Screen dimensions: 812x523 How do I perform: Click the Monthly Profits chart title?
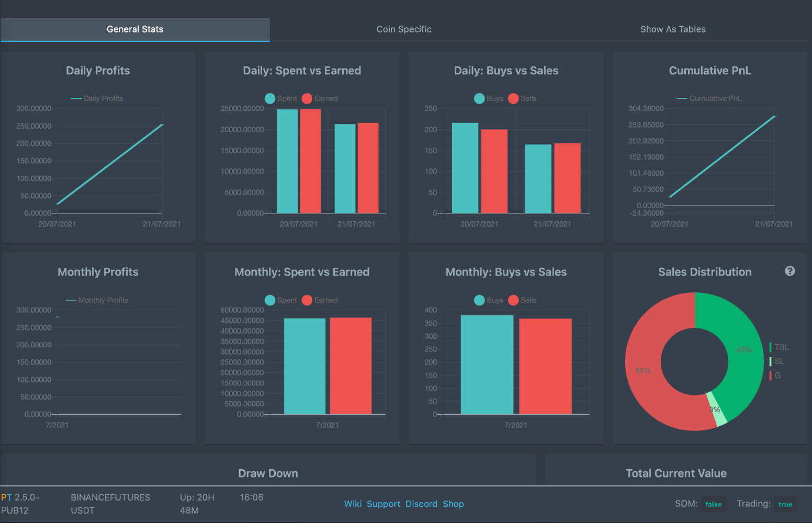(98, 272)
